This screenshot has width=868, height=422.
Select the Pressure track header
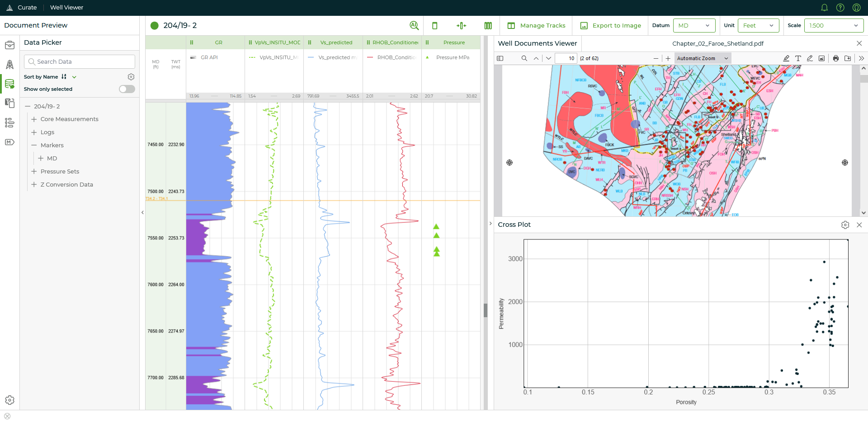[451, 42]
